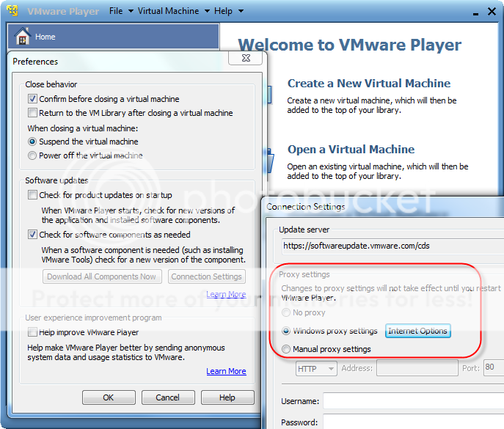Expand the Help menu dropdown arrow
Image resolution: width=504 pixels, height=429 pixels.
click(241, 11)
